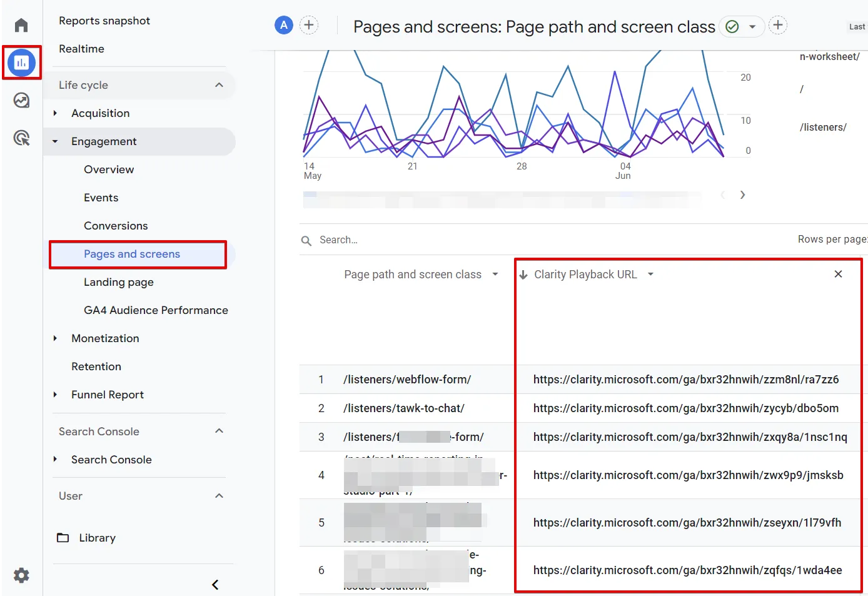Viewport: 868px width, 596px height.
Task: Open Clarity URL ending ra7zz6
Action: click(x=686, y=380)
